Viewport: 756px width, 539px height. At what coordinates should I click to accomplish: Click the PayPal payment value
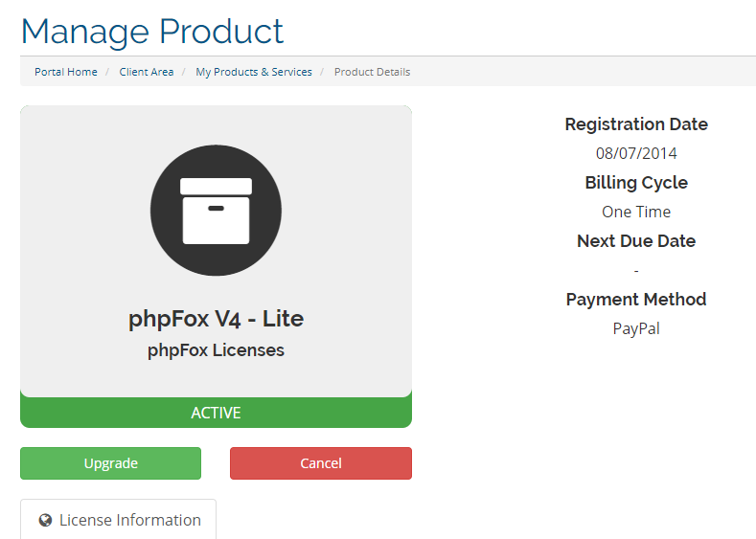636,328
